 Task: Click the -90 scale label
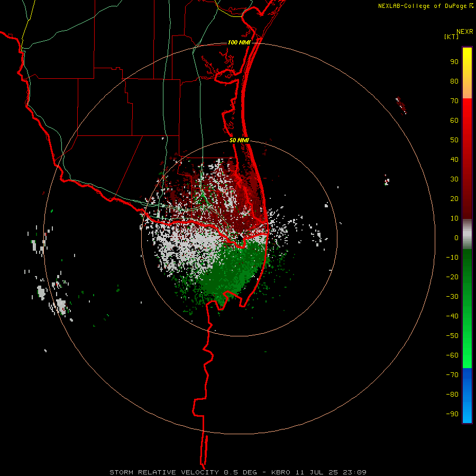[x=452, y=414]
